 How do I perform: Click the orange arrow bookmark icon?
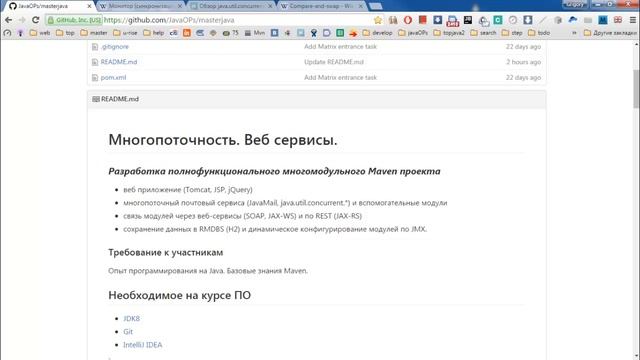pos(353,33)
